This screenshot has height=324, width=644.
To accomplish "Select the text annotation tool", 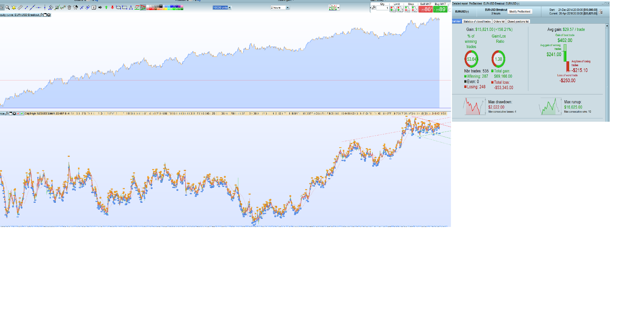I will [94, 8].
